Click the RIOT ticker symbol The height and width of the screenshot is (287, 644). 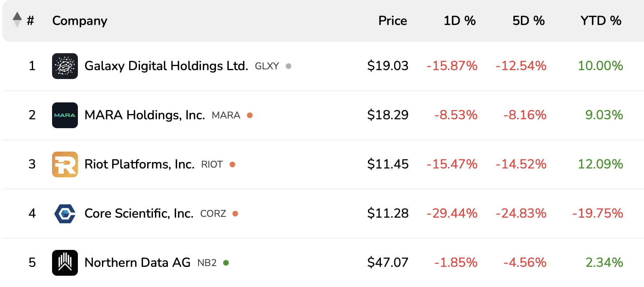212,164
